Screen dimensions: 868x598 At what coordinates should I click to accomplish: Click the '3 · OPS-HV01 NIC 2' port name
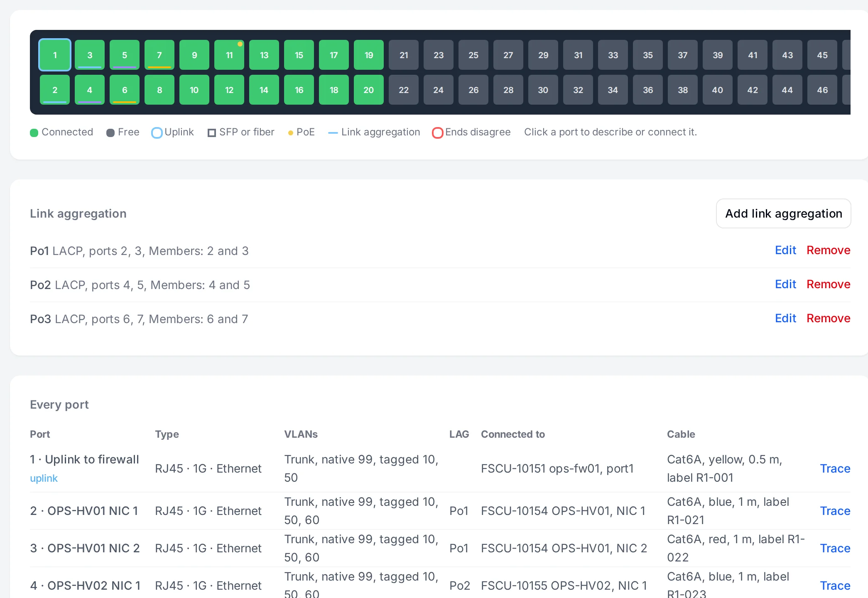[x=85, y=548]
